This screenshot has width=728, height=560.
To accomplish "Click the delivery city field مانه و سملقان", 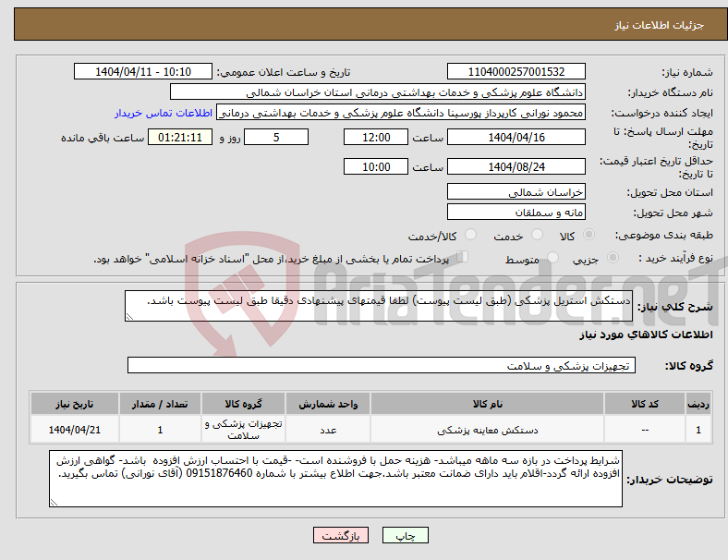I will 516,213.
